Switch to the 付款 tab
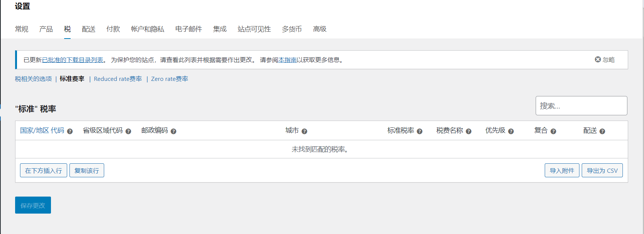 [113, 29]
